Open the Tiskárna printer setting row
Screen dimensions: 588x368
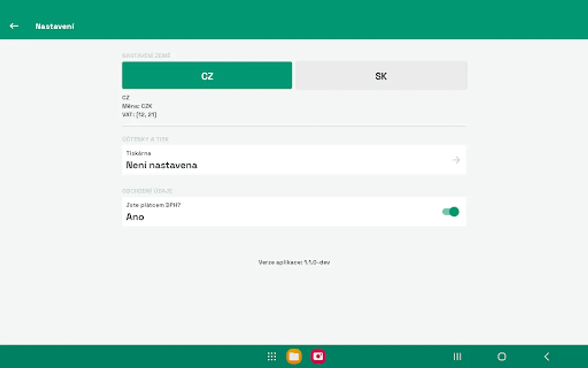[294, 160]
